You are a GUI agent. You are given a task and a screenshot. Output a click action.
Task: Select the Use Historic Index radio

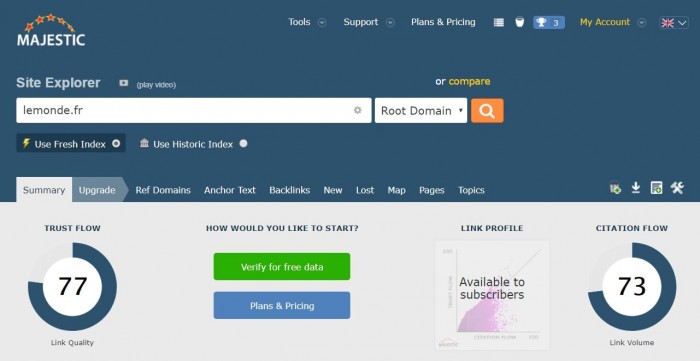pos(243,144)
